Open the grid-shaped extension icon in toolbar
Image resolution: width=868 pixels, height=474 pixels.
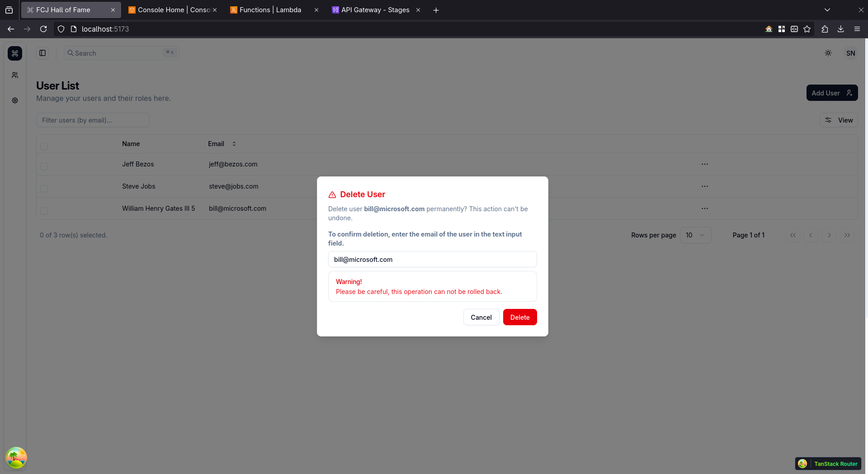[782, 29]
